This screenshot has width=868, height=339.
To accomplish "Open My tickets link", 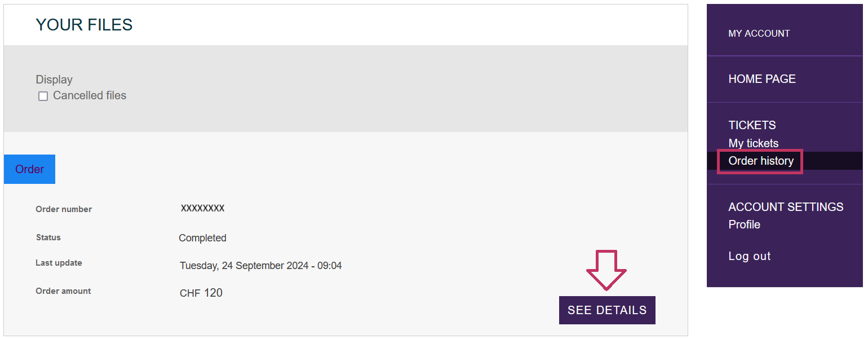I will tap(753, 143).
